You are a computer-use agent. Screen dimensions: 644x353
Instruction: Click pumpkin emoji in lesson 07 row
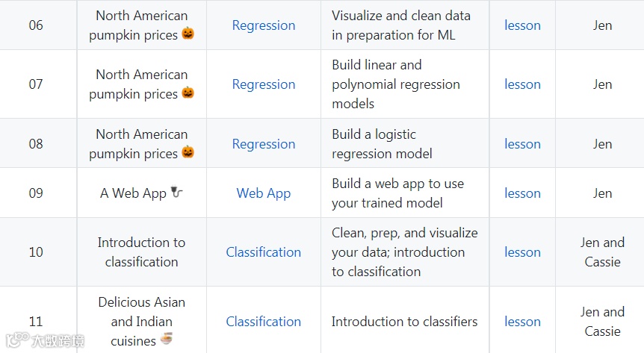[188, 93]
